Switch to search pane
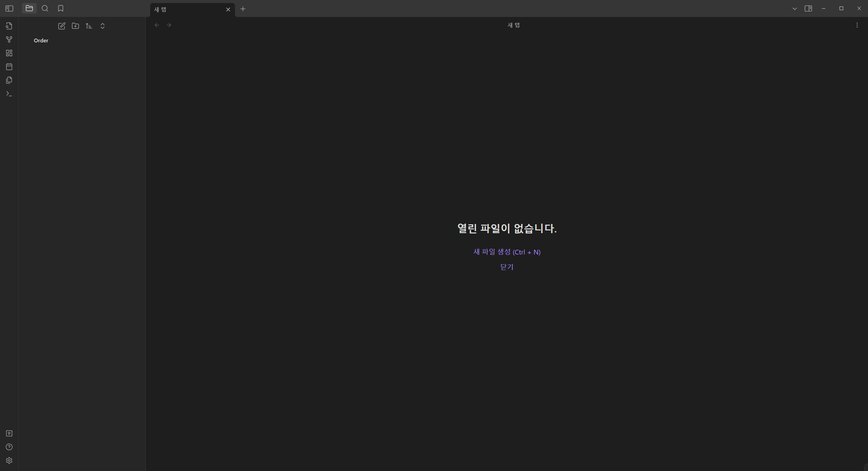The height and width of the screenshot is (471, 868). (45, 8)
